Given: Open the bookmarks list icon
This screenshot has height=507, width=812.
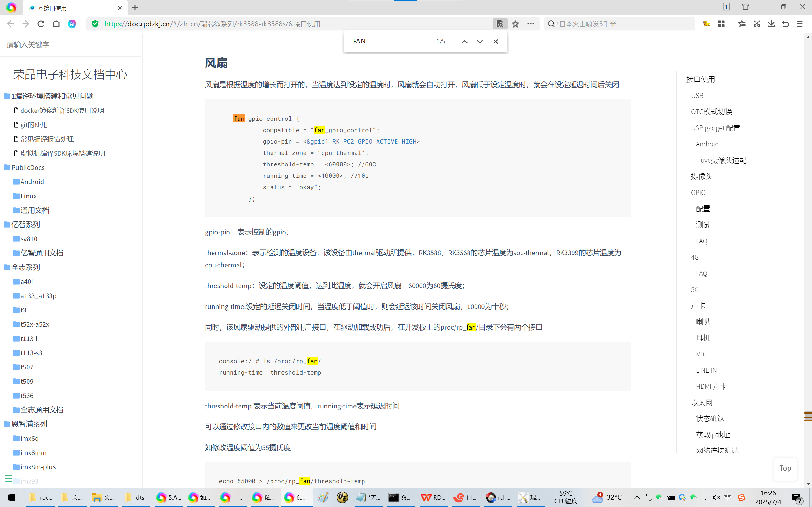Looking at the screenshot, I should 742,24.
